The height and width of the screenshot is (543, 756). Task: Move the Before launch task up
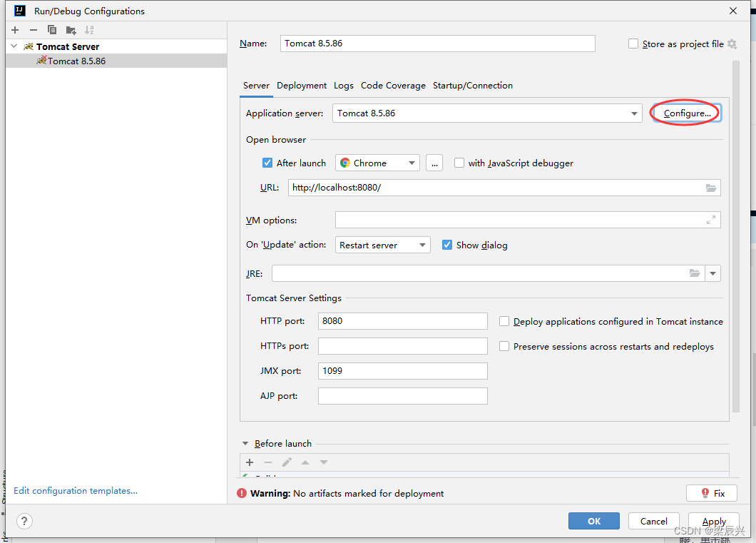pos(305,462)
